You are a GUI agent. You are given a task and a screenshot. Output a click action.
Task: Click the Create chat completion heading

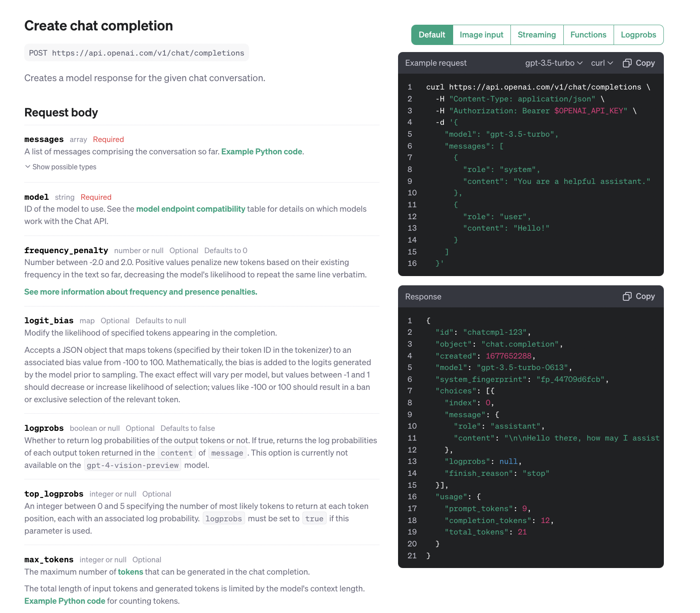pyautogui.click(x=99, y=26)
